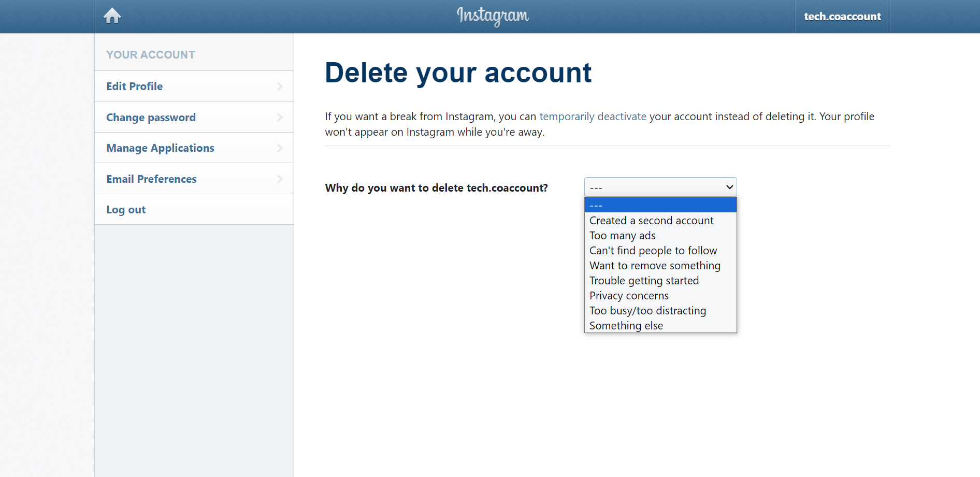Open Manage Applications page
The width and height of the screenshot is (980, 477).
point(194,148)
